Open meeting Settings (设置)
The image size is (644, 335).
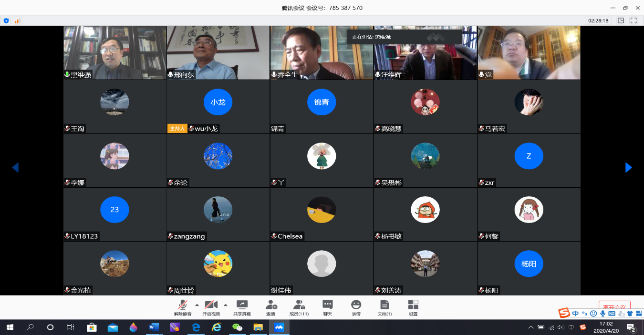413,307
